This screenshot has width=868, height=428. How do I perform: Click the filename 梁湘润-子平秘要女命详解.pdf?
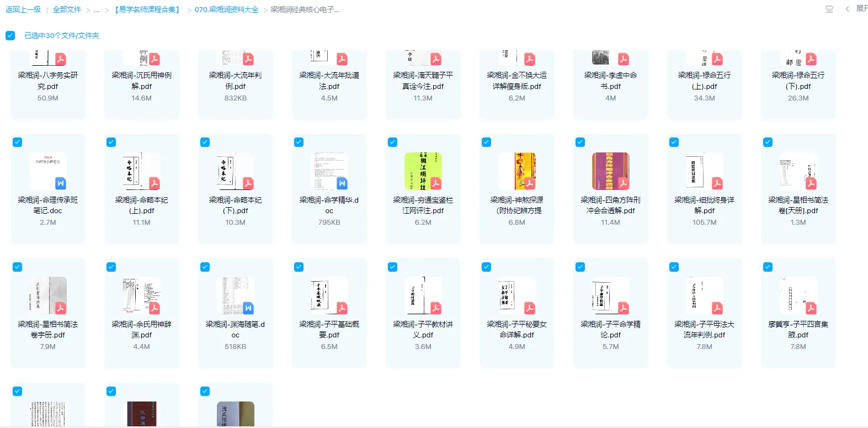(x=517, y=330)
